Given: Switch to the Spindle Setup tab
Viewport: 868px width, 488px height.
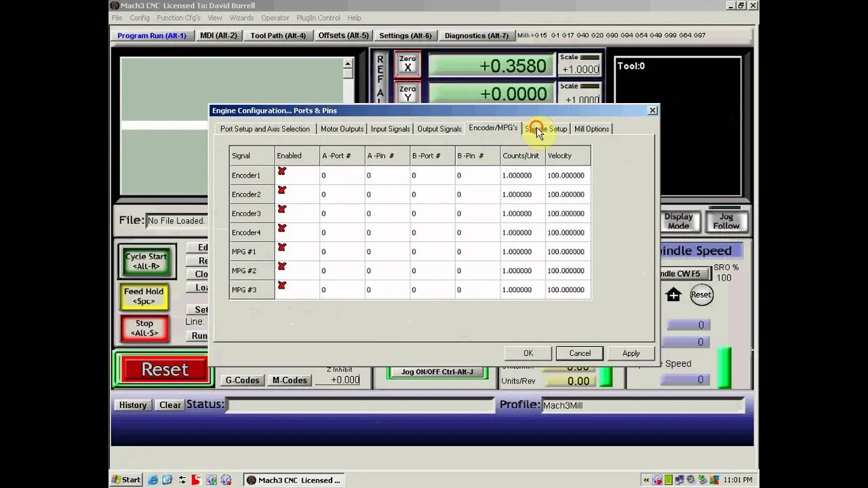Looking at the screenshot, I should tap(546, 129).
